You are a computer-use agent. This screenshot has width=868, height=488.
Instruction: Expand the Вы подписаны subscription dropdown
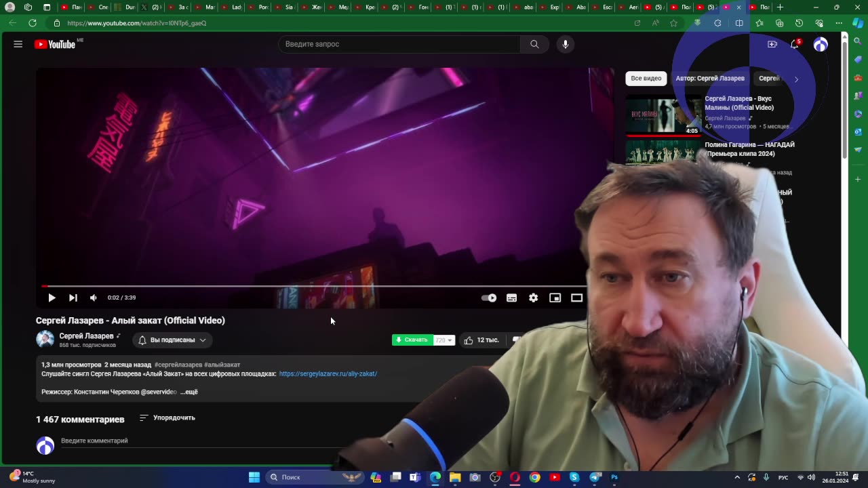tap(172, 340)
